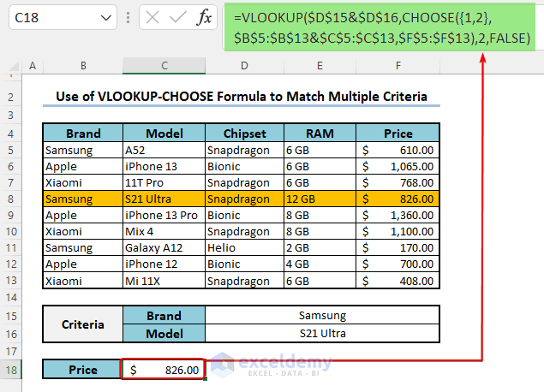This screenshot has width=544, height=392.
Task: Click the 170.00 price cell
Action: (x=398, y=248)
